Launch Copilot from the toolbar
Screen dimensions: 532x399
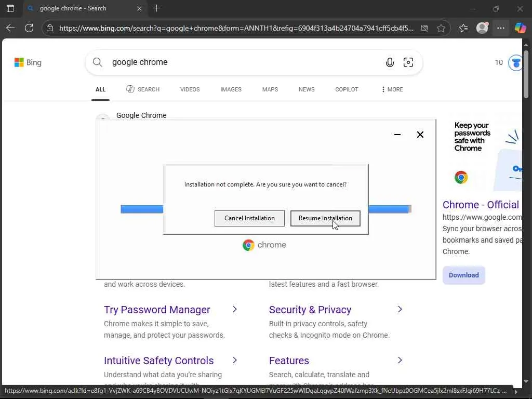pos(520,28)
